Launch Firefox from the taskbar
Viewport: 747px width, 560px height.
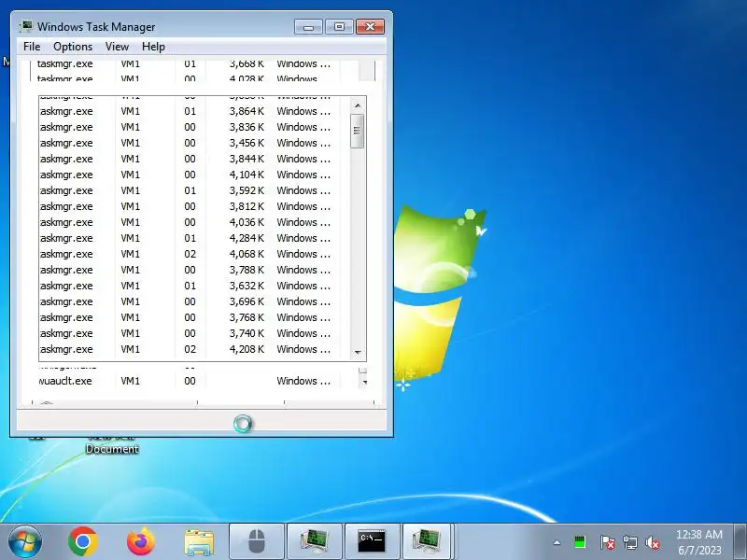141,541
